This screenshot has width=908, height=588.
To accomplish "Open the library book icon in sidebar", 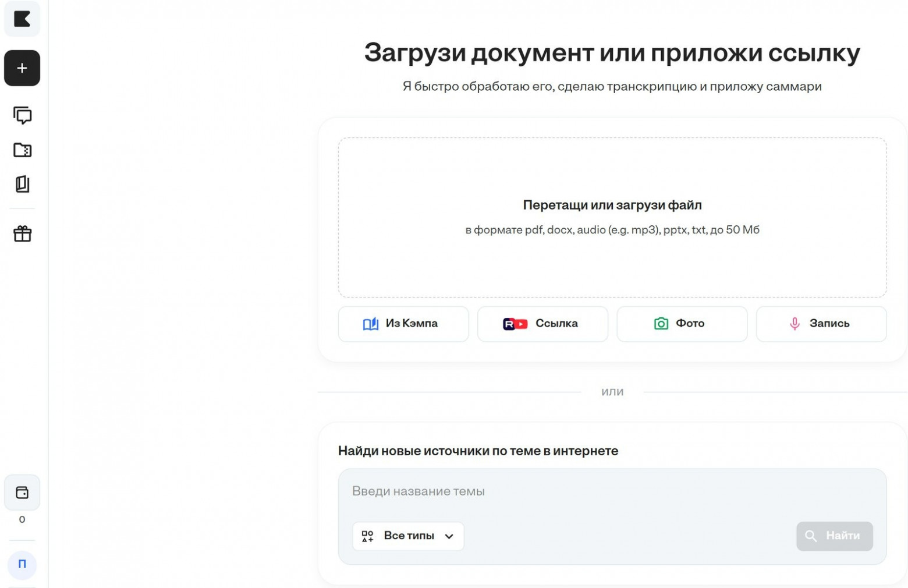I will click(x=22, y=184).
